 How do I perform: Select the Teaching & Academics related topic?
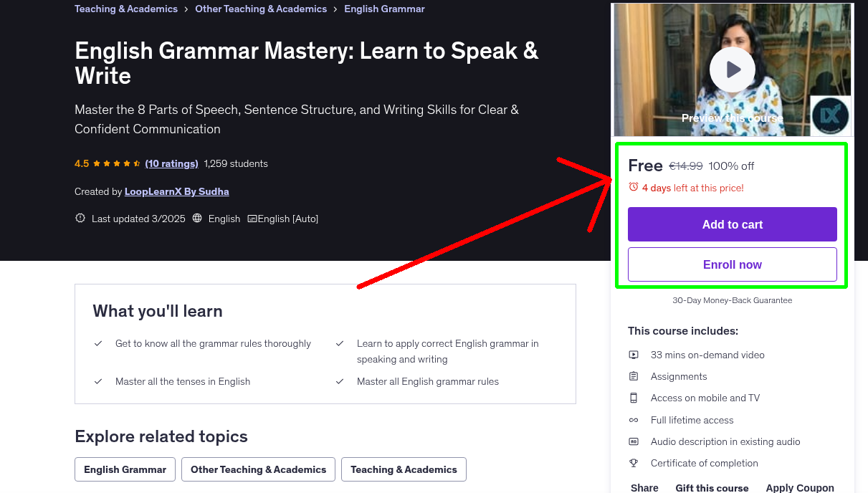click(404, 469)
